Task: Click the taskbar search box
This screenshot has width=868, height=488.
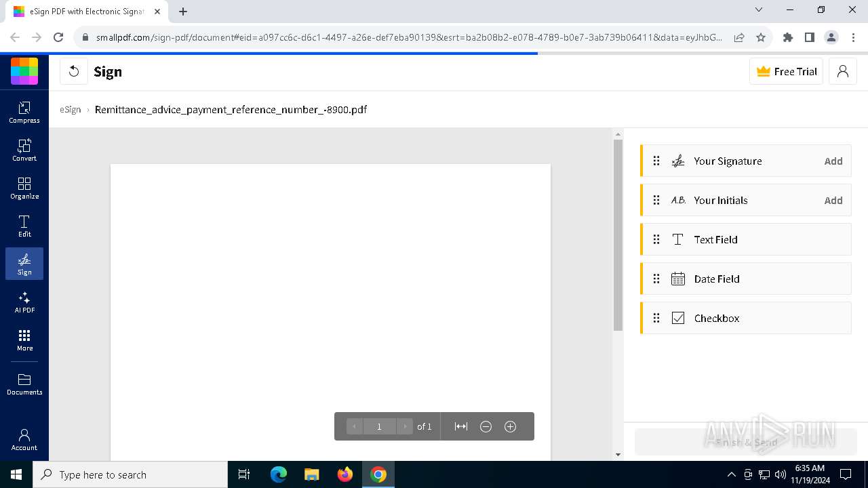Action: coord(130,474)
